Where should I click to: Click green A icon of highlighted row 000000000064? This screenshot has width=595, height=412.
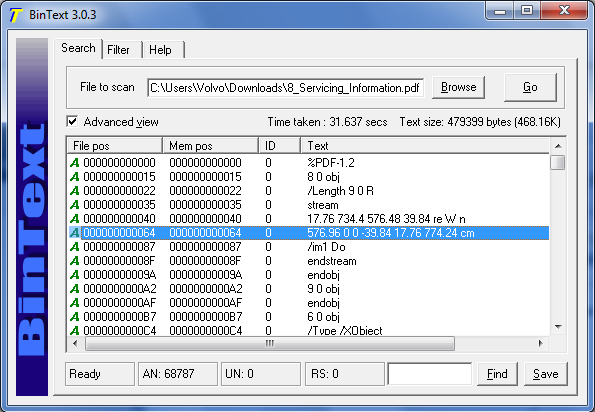point(75,233)
